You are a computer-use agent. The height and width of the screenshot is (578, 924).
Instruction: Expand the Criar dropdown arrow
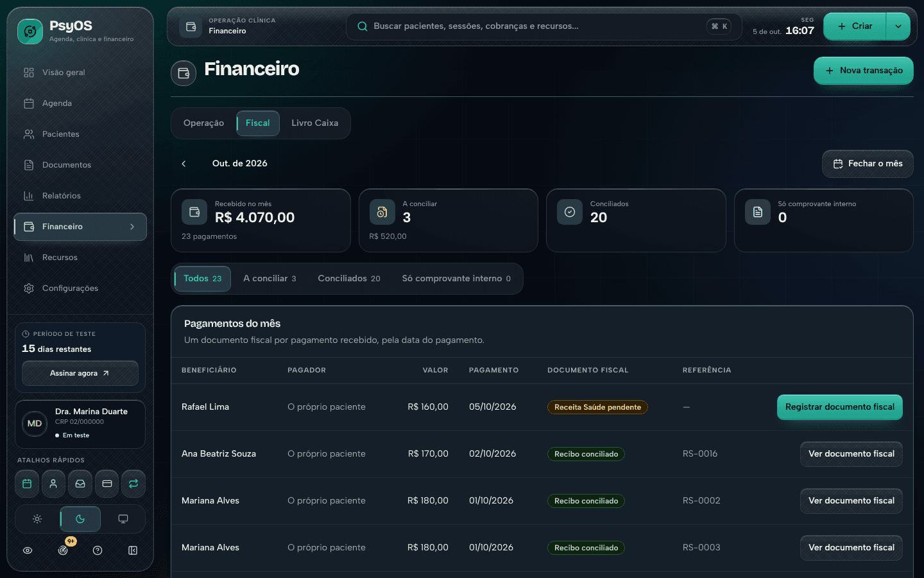click(x=898, y=26)
